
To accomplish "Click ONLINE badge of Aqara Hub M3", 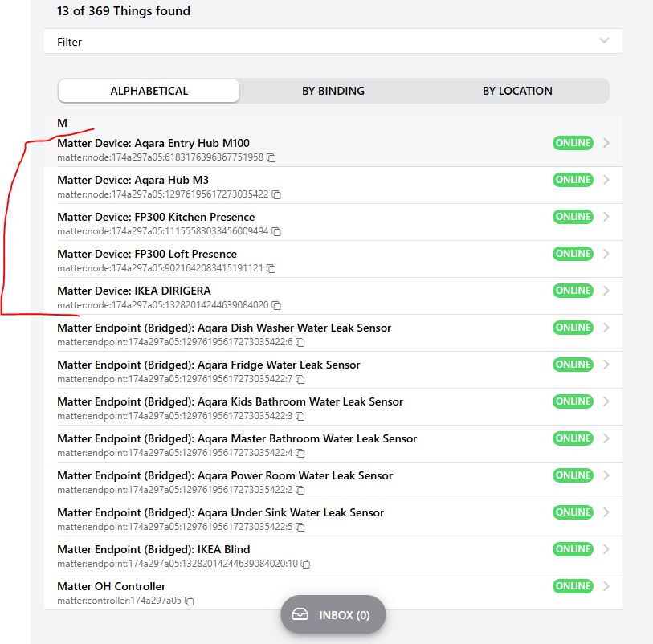I will pyautogui.click(x=573, y=180).
